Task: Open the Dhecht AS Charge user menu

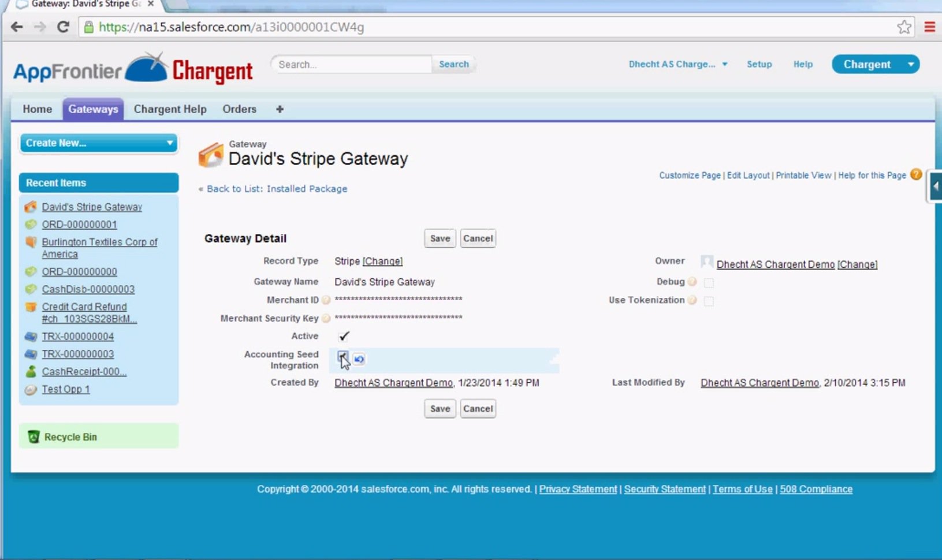Action: point(678,64)
